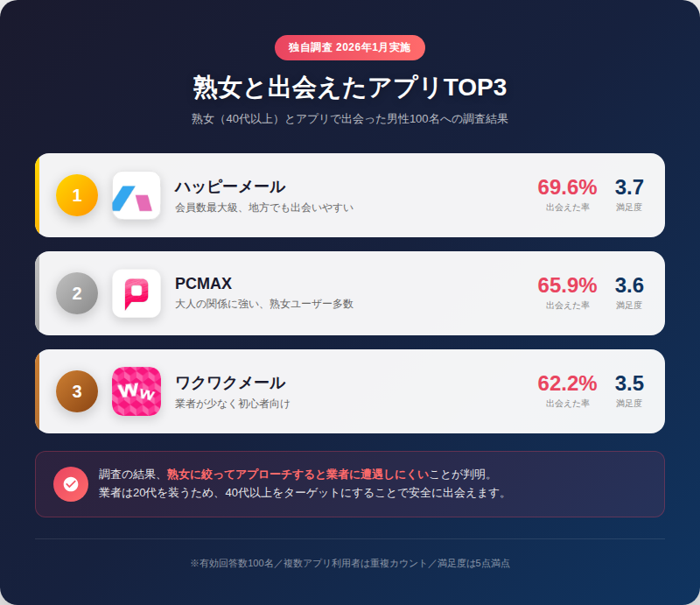Click the 62.2% meeting rate value
The image size is (700, 605).
coord(567,383)
